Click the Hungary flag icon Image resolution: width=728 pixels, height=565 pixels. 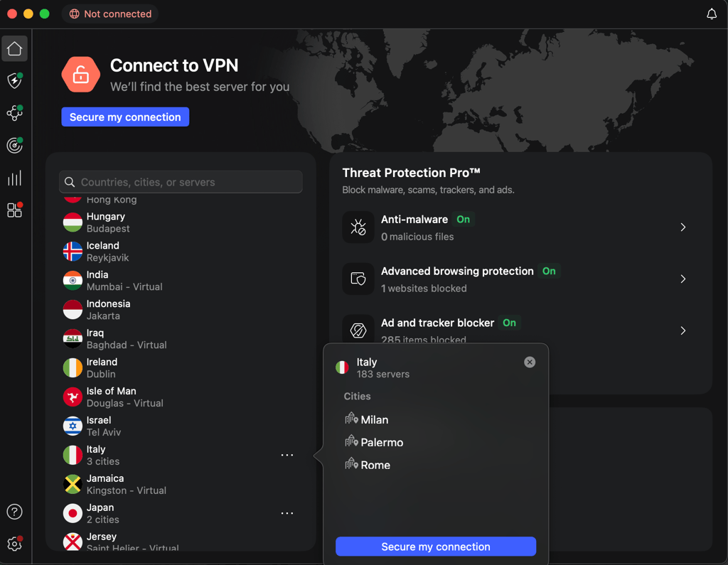pyautogui.click(x=73, y=222)
